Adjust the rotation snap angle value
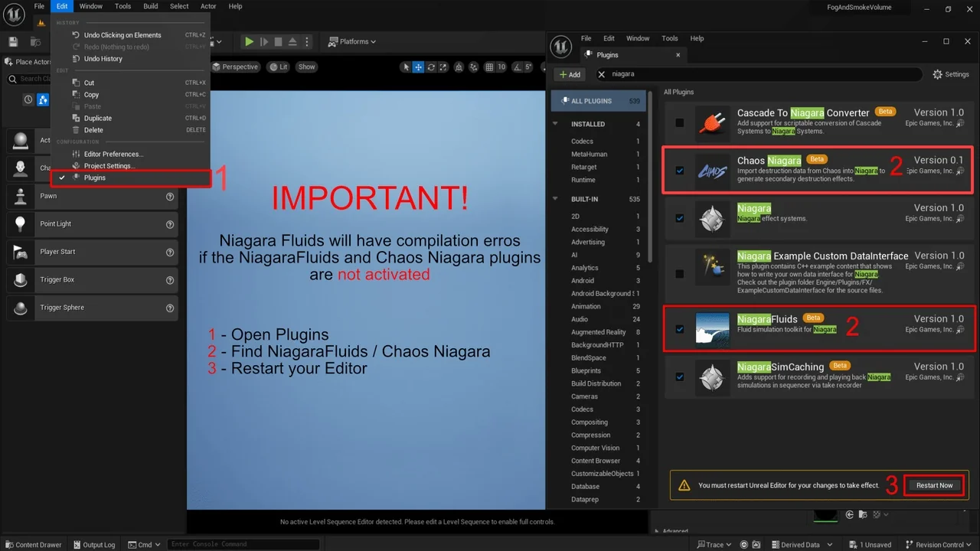Viewport: 980px width, 551px height. (x=528, y=67)
